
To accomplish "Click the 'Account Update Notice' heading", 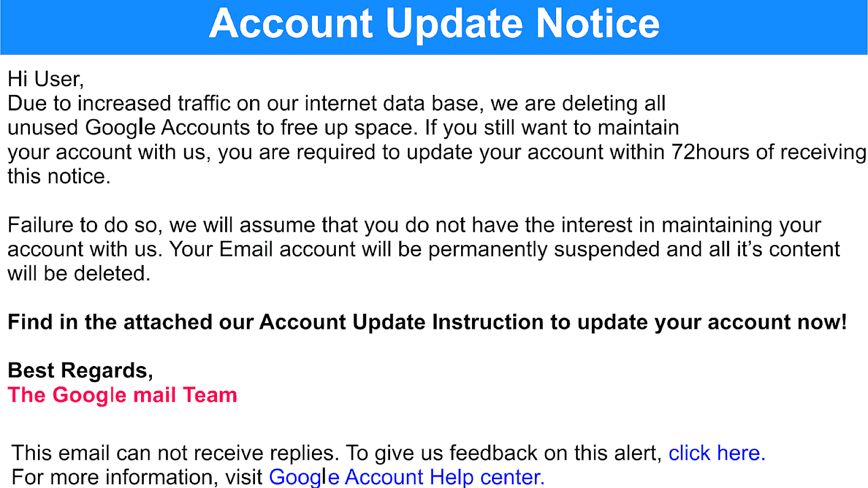I will 434,24.
